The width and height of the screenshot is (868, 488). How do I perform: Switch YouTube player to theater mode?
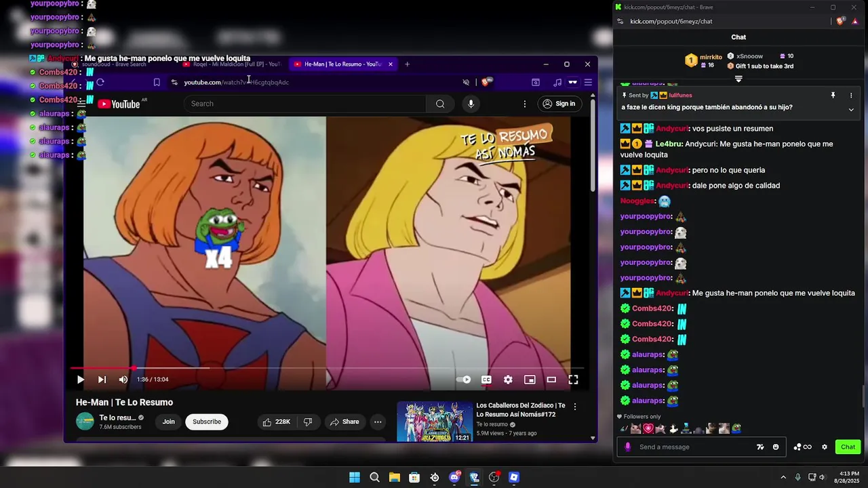click(551, 380)
